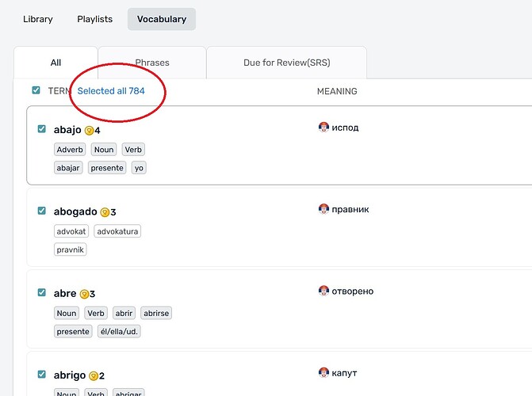
Task: Uncheck the checkbox for abre
Action: pos(41,292)
